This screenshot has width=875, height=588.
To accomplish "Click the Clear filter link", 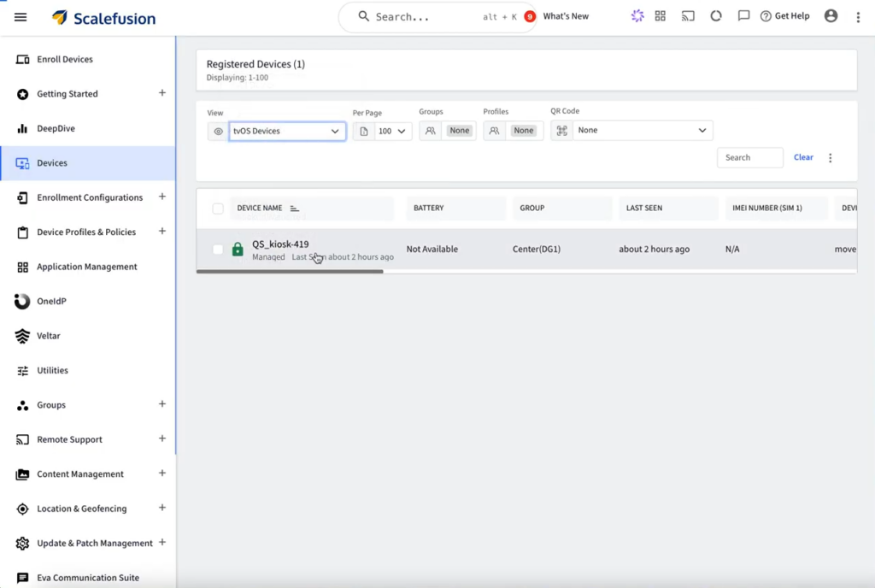I will pos(803,157).
